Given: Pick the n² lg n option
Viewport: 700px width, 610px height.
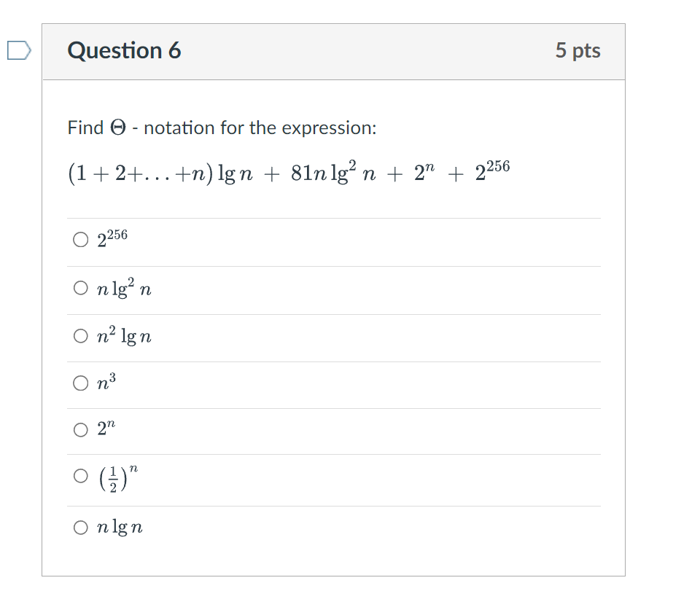Looking at the screenshot, I should [122, 336].
